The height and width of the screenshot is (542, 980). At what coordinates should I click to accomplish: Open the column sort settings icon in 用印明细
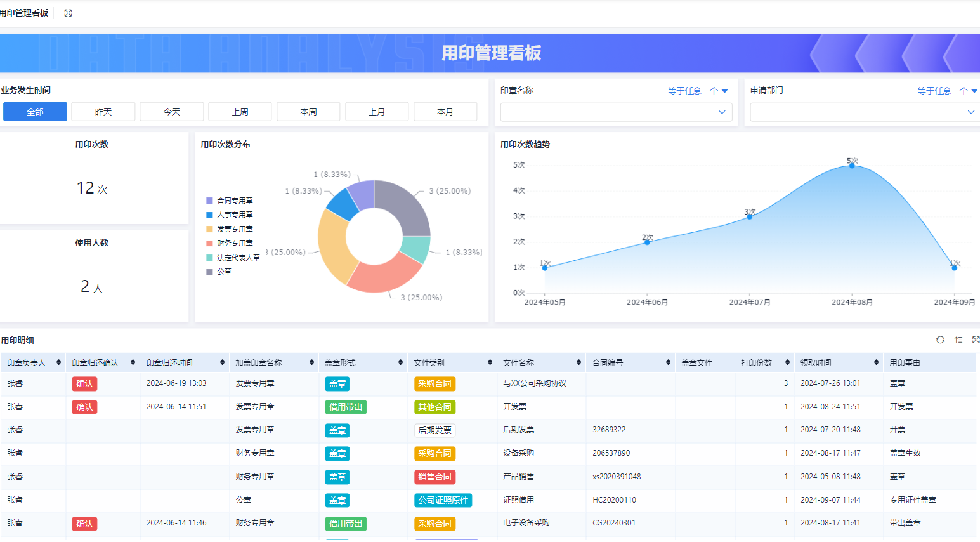[958, 340]
